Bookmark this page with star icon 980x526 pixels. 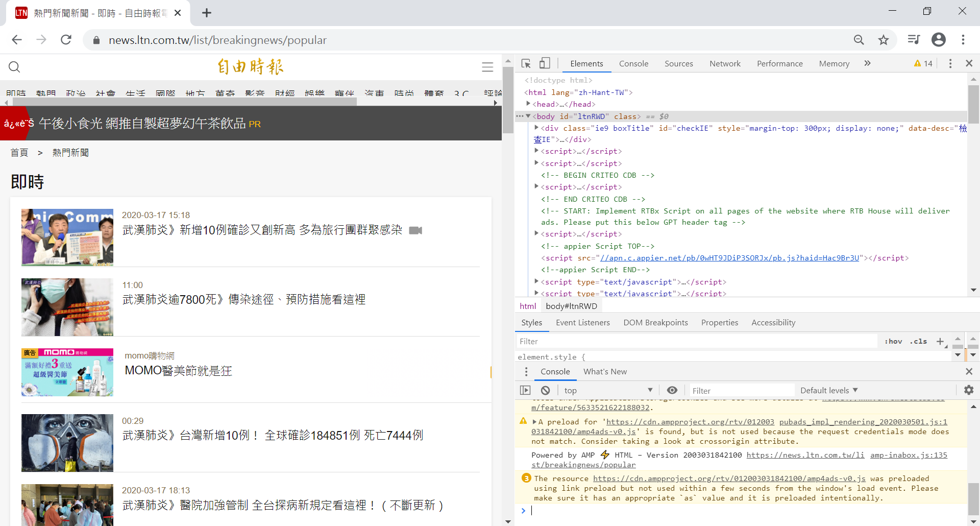884,40
